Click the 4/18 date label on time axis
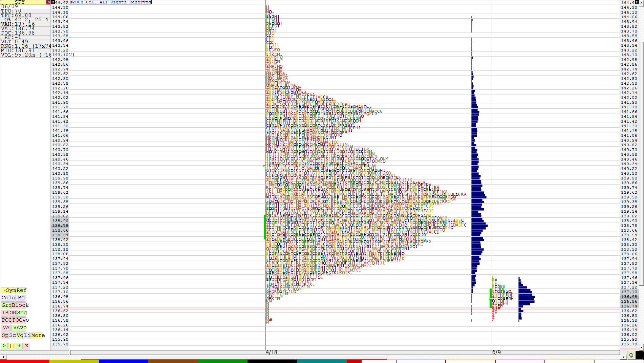Image resolution: width=644 pixels, height=363 pixels. click(x=272, y=353)
